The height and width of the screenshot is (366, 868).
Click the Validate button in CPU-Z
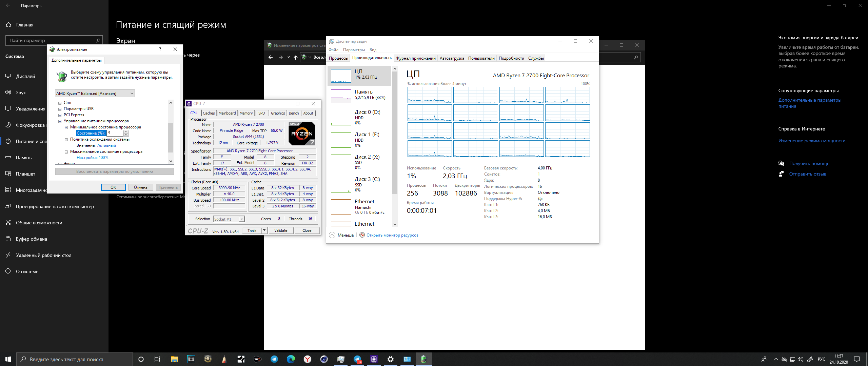(280, 231)
